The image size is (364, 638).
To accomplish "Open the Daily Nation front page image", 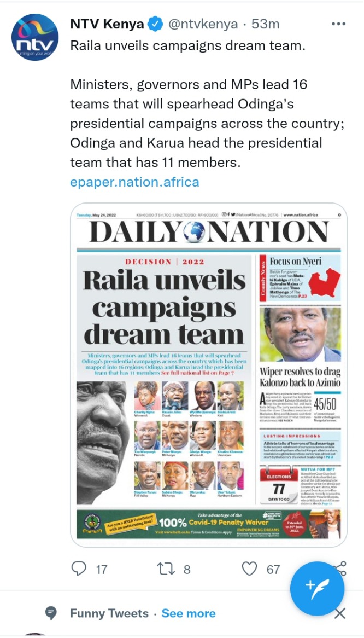I will [x=209, y=375].
